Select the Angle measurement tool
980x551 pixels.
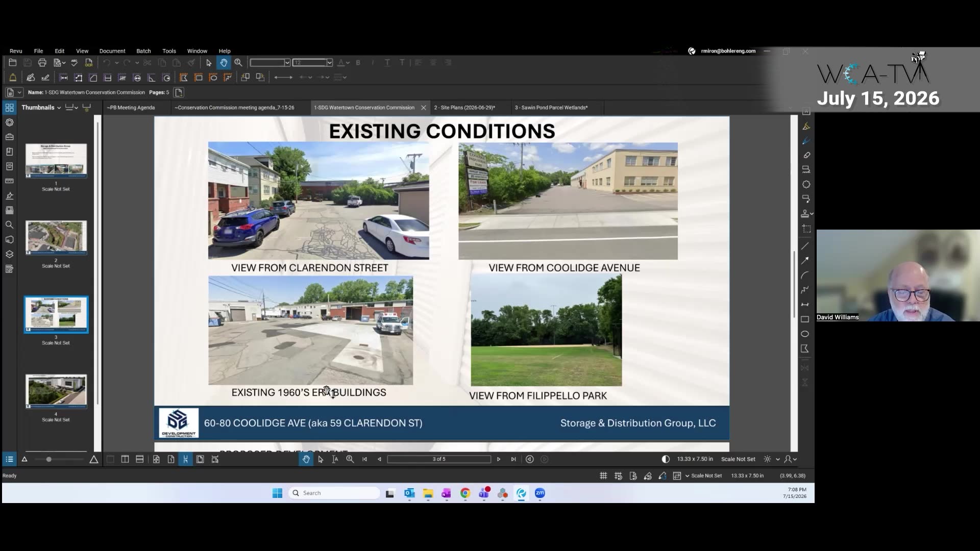coord(152,78)
